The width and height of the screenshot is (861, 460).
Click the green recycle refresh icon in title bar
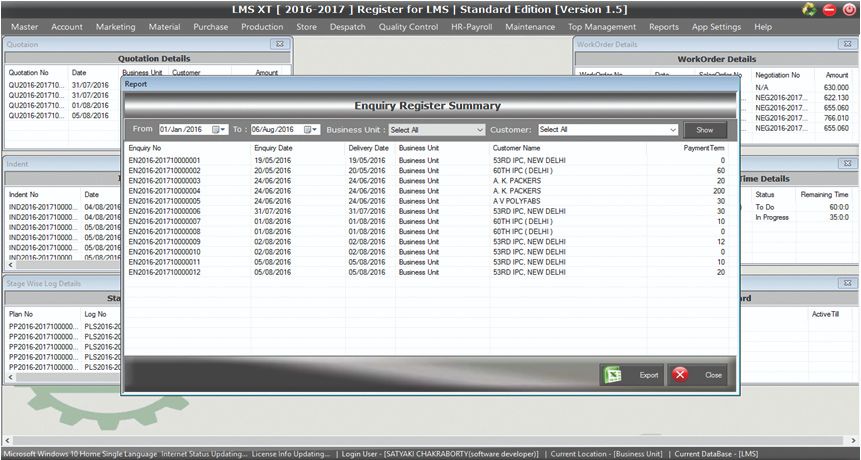[809, 9]
